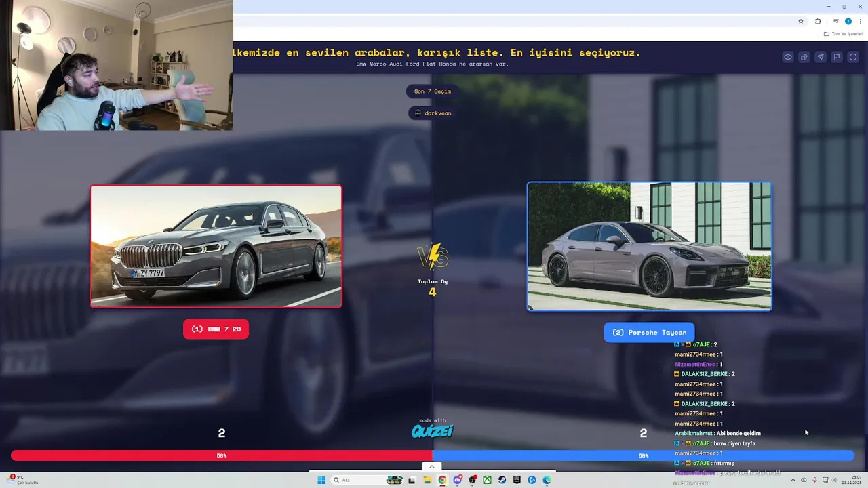
Task: Open Microsoft Edge from the taskbar
Action: [547, 480]
